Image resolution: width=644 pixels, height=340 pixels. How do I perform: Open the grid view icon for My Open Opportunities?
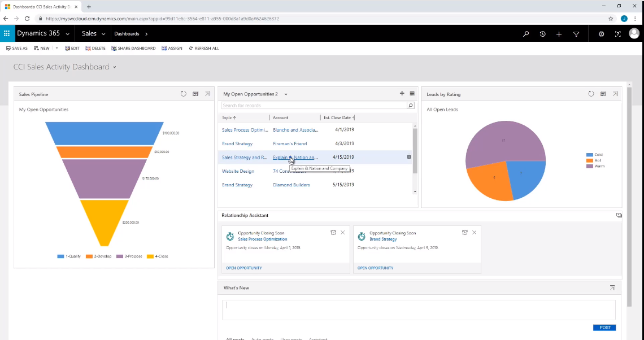(412, 94)
